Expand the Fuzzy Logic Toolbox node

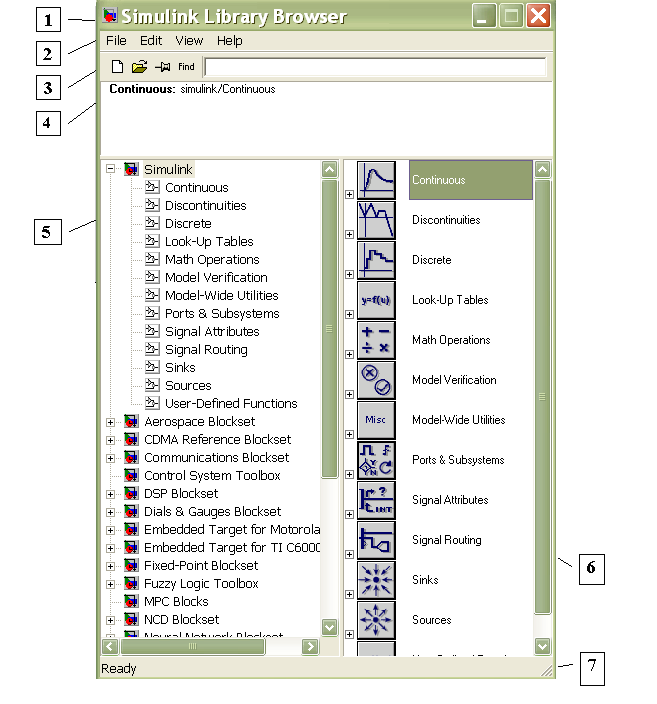pyautogui.click(x=110, y=584)
